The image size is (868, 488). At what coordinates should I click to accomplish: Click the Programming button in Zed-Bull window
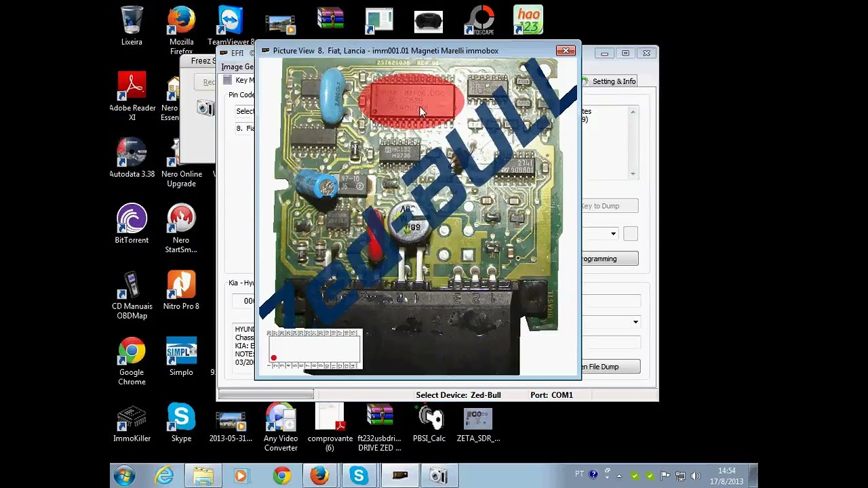[x=610, y=258]
